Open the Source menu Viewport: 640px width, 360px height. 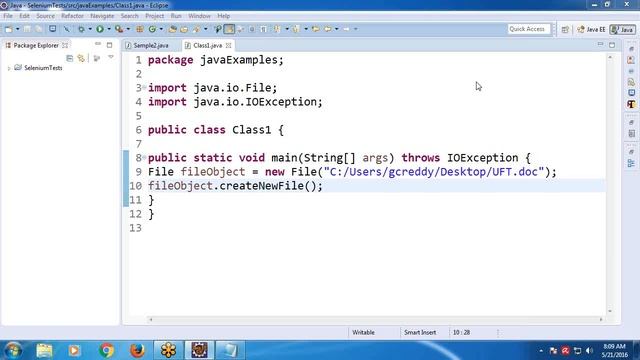(45, 16)
